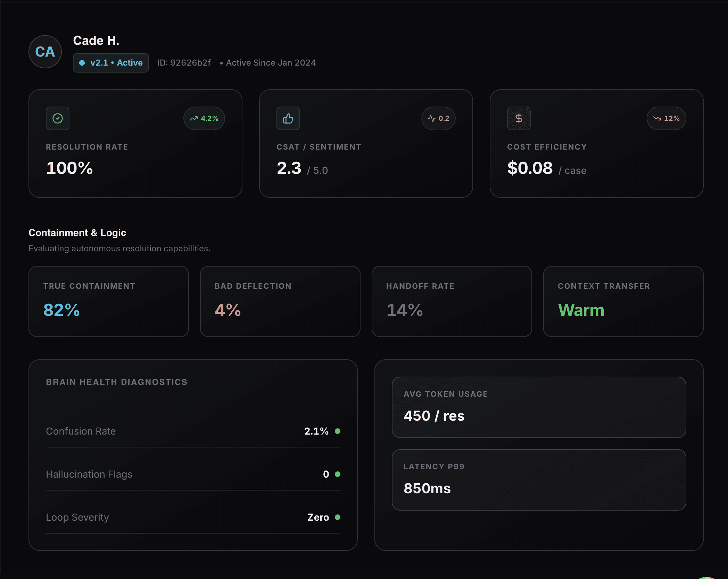Image resolution: width=728 pixels, height=579 pixels.
Task: Click the agent ID 92626b2f text
Action: (x=184, y=63)
